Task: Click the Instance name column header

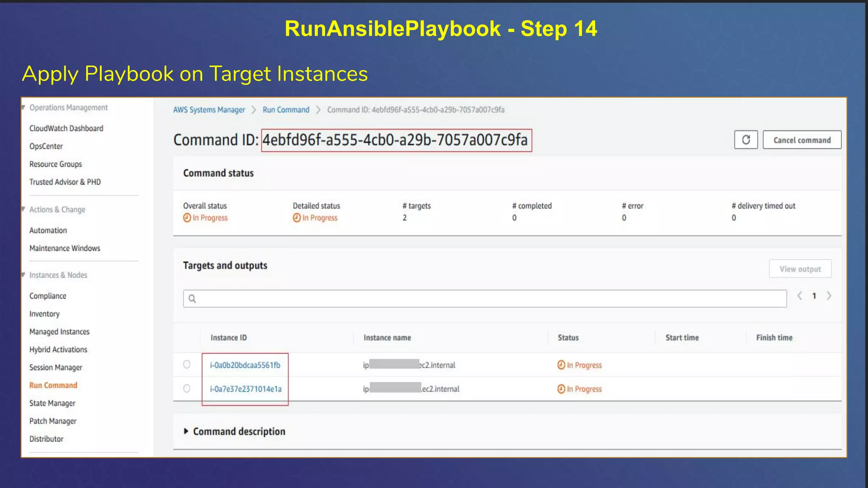Action: [x=387, y=338]
